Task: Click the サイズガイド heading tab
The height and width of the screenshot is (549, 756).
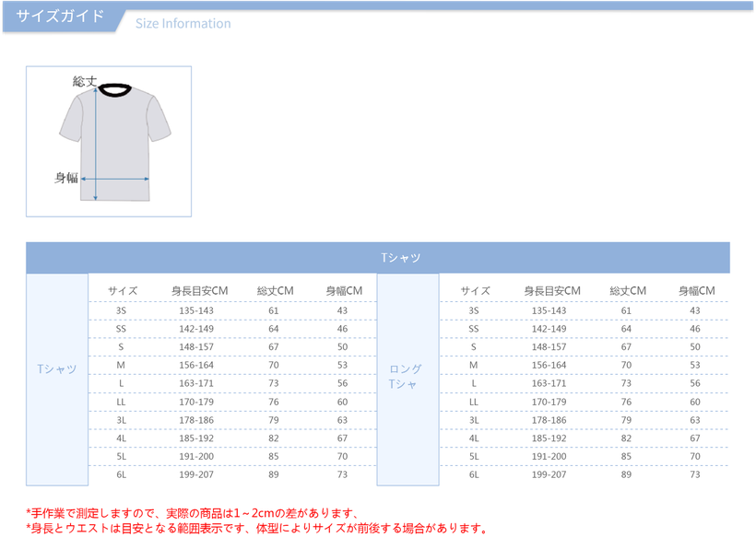Action: [x=60, y=17]
